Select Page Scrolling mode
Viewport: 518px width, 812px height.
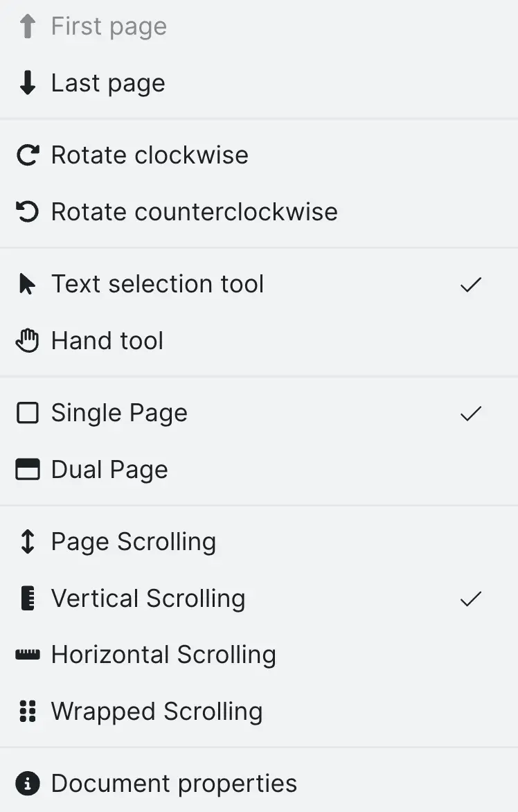point(134,541)
